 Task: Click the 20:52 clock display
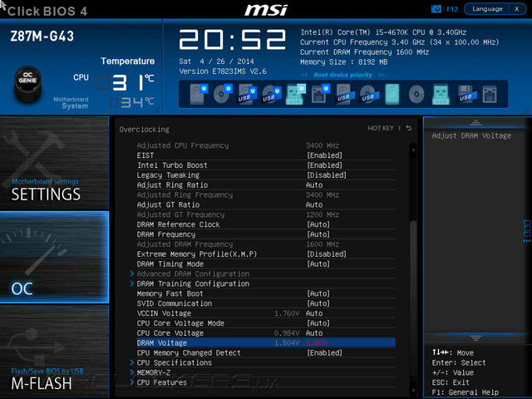[x=233, y=39]
